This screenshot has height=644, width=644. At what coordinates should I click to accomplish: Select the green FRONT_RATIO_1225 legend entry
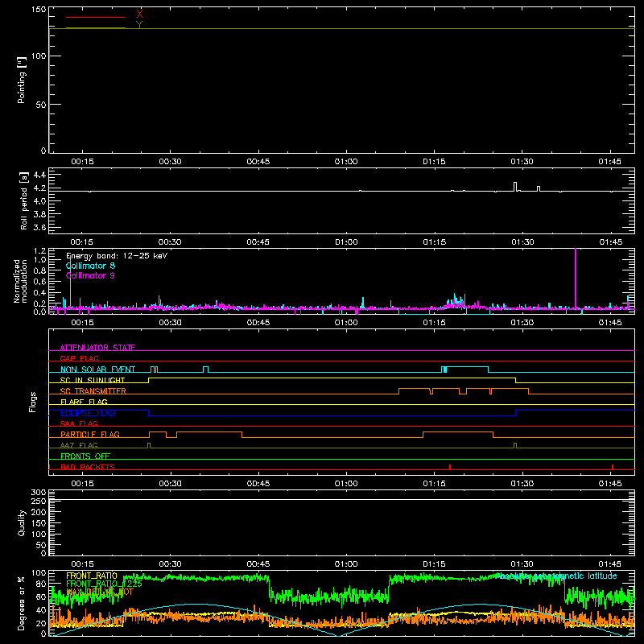point(105,584)
